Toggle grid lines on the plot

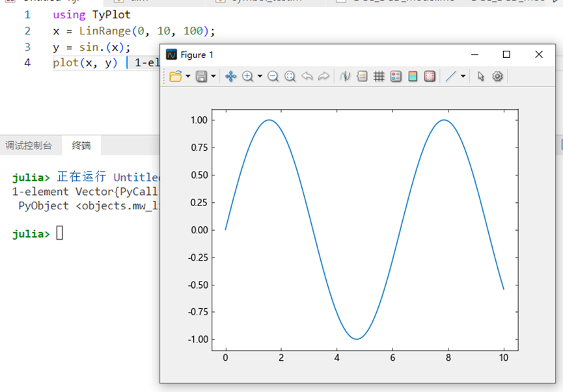(x=379, y=76)
